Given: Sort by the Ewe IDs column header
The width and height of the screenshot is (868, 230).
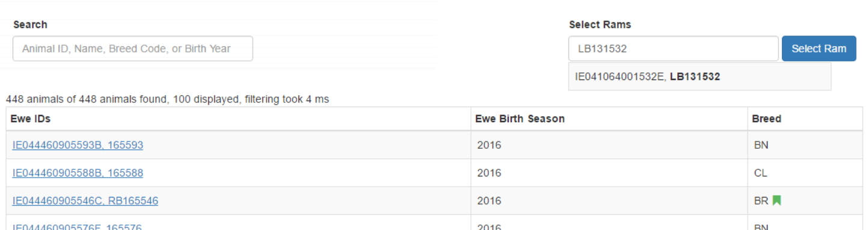Looking at the screenshot, I should click(30, 119).
